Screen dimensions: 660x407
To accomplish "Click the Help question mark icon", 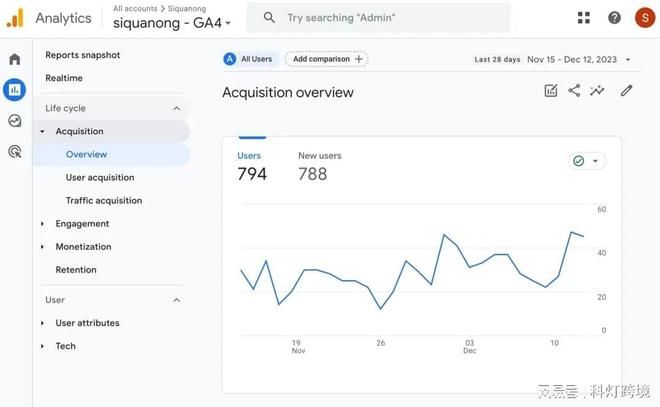I will point(614,18).
